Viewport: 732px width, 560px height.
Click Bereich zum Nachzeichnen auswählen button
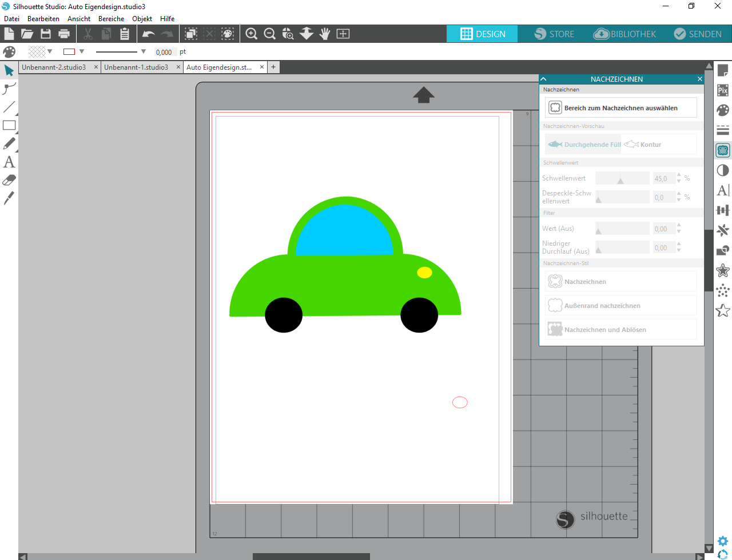click(x=620, y=108)
